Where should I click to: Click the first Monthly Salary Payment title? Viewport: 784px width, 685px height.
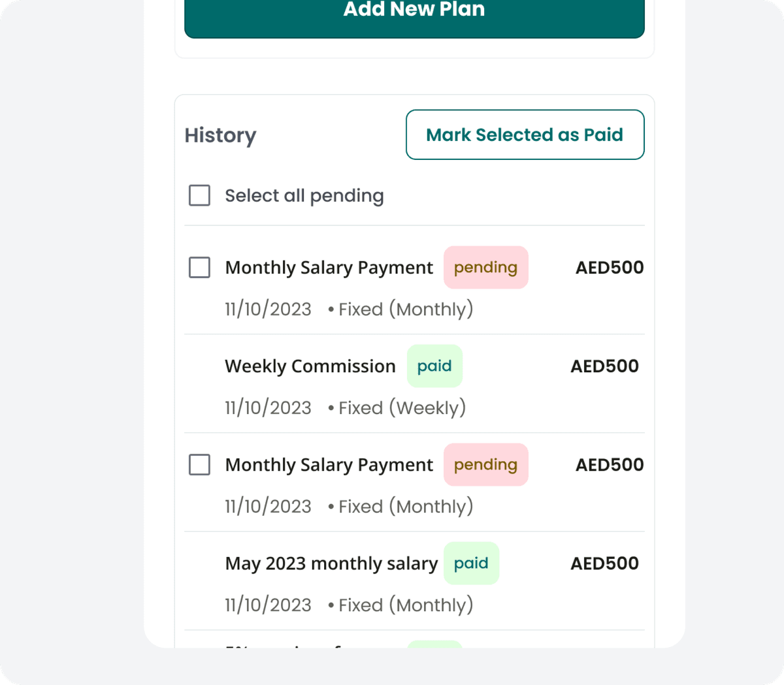329,267
